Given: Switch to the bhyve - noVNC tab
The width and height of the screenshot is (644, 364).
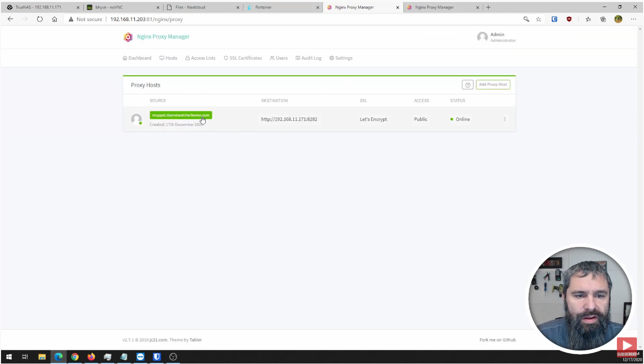Looking at the screenshot, I should point(122,8).
